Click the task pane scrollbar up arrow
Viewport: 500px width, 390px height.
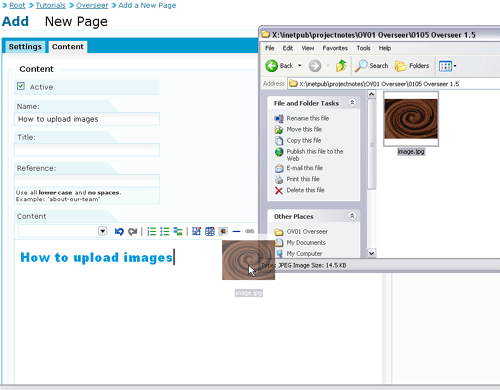pos(371,94)
